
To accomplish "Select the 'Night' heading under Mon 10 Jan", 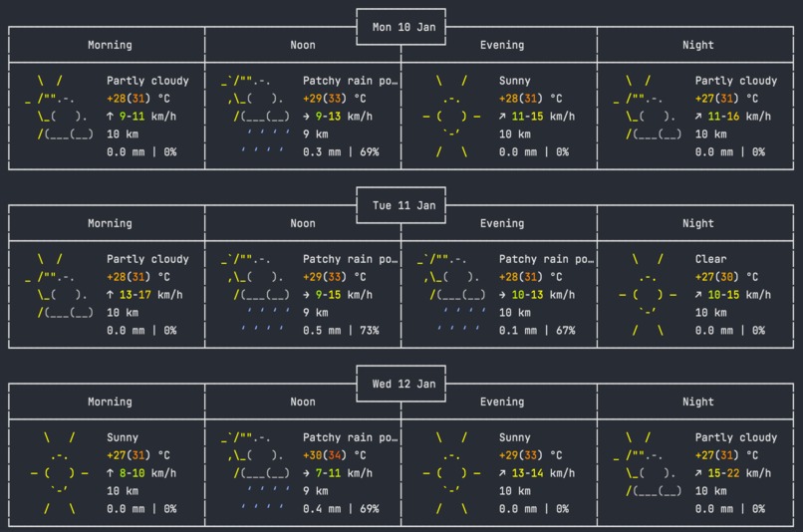I will pyautogui.click(x=697, y=45).
